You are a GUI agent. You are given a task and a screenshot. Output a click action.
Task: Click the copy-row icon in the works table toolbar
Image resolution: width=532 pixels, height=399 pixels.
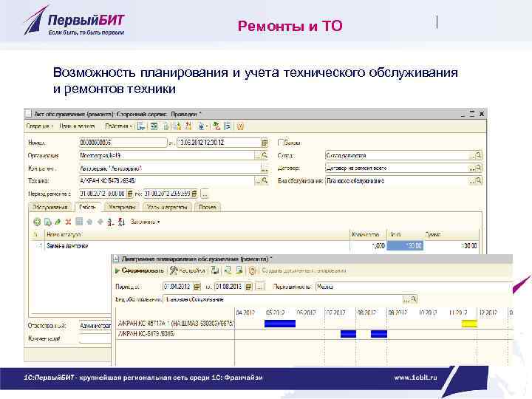[x=48, y=222]
